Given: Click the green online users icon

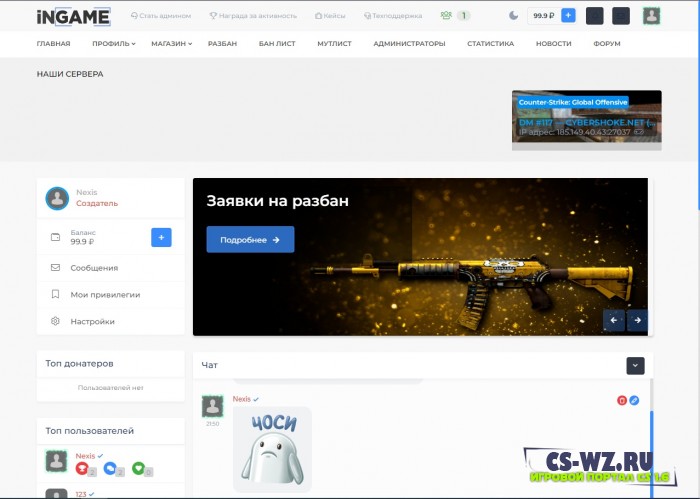Looking at the screenshot, I should [x=446, y=16].
